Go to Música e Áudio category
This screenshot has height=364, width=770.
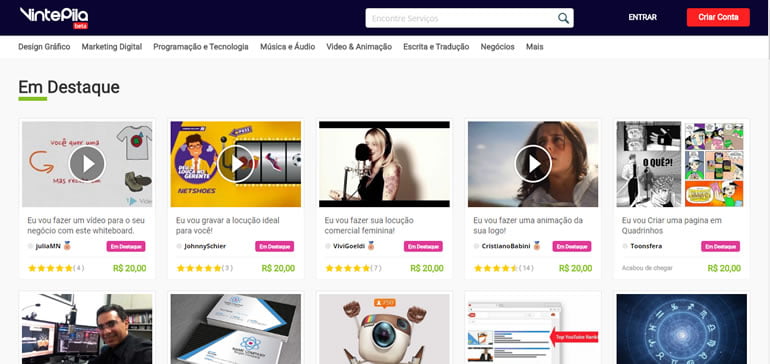[x=287, y=47]
